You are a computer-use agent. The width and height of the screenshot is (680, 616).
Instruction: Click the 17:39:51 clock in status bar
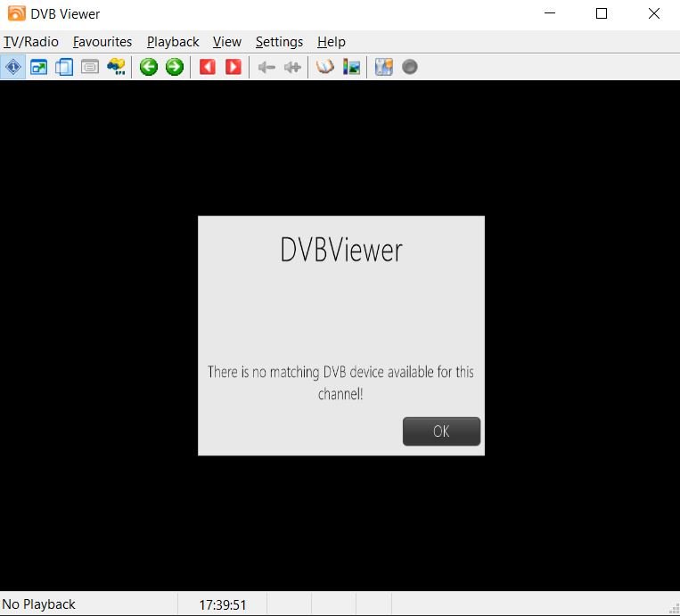[223, 604]
